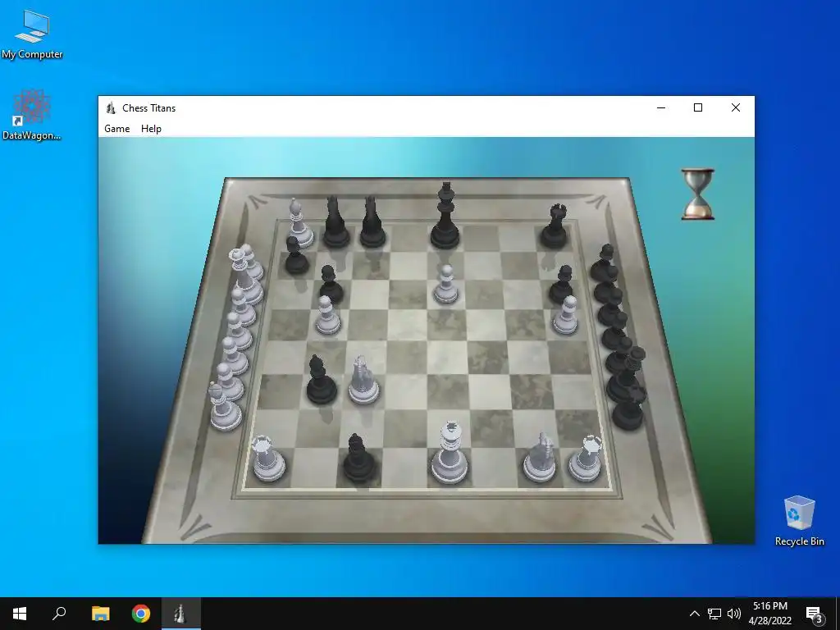Select the white knight beside the black bishop
This screenshot has height=630, width=840.
pos(364,381)
